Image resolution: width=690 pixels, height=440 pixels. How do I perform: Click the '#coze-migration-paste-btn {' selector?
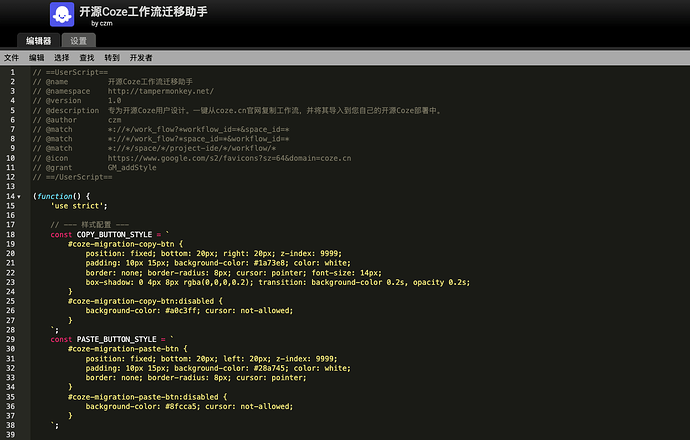coord(128,349)
